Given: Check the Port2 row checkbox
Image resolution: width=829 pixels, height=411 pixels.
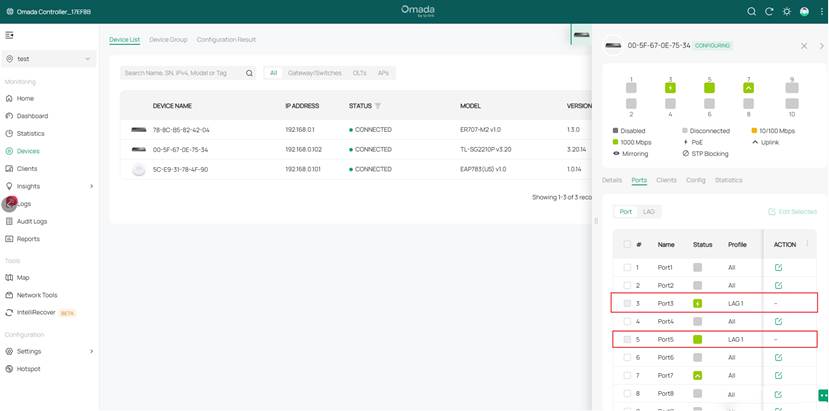Looking at the screenshot, I should [x=627, y=286].
